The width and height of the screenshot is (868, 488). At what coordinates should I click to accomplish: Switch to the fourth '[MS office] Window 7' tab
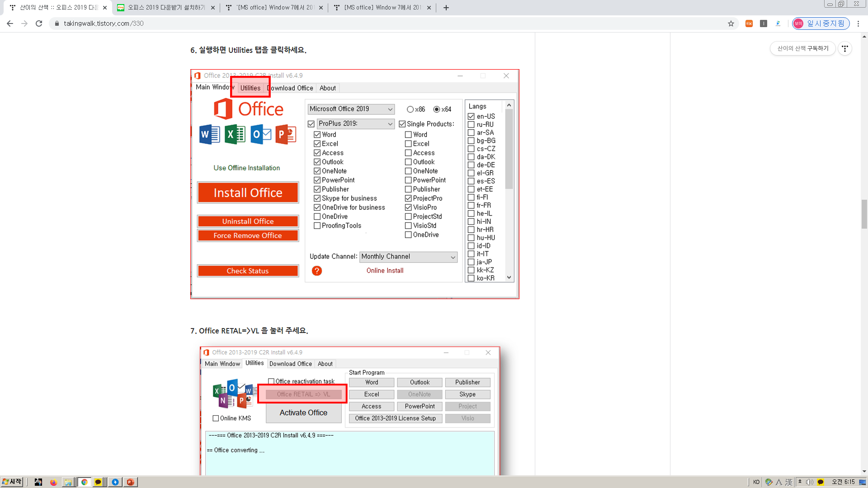click(382, 8)
